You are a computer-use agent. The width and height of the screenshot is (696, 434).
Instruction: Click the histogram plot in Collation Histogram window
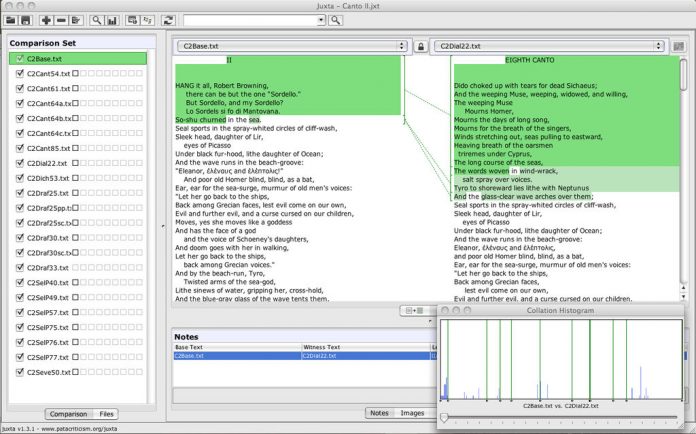point(561,360)
